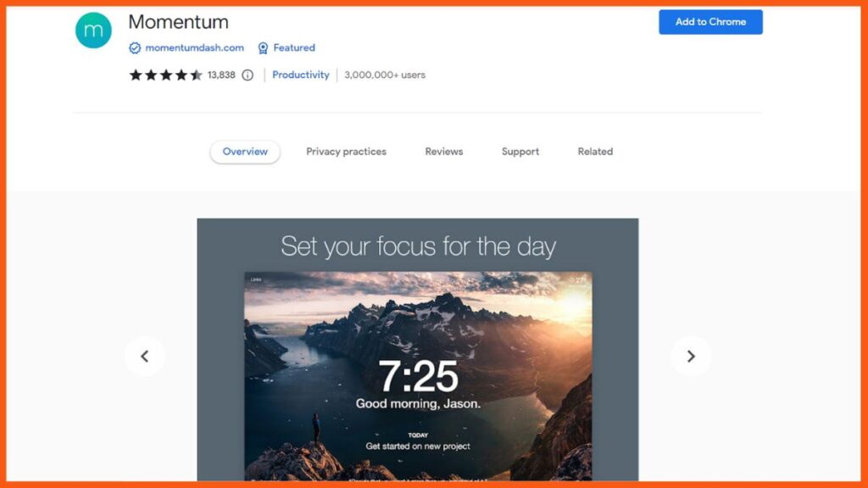This screenshot has width=868, height=488.
Task: Open the Productivity category link
Action: [x=301, y=75]
